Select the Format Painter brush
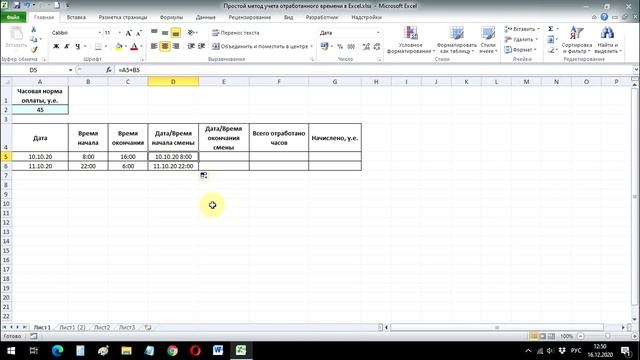This screenshot has width=640, height=360. [x=33, y=49]
